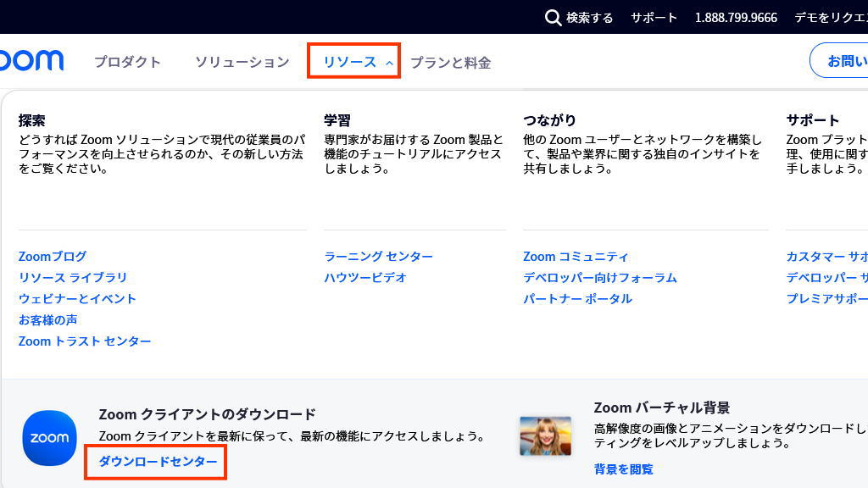Image resolution: width=868 pixels, height=488 pixels.
Task: Open ラーニング センター link
Action: click(x=379, y=257)
